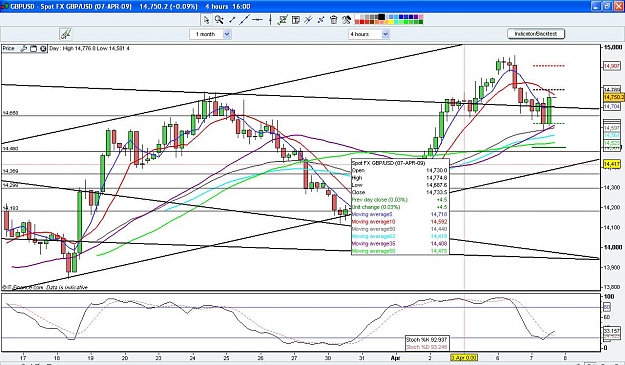
Task: Pick the pink color swatch
Action: click(x=421, y=17)
